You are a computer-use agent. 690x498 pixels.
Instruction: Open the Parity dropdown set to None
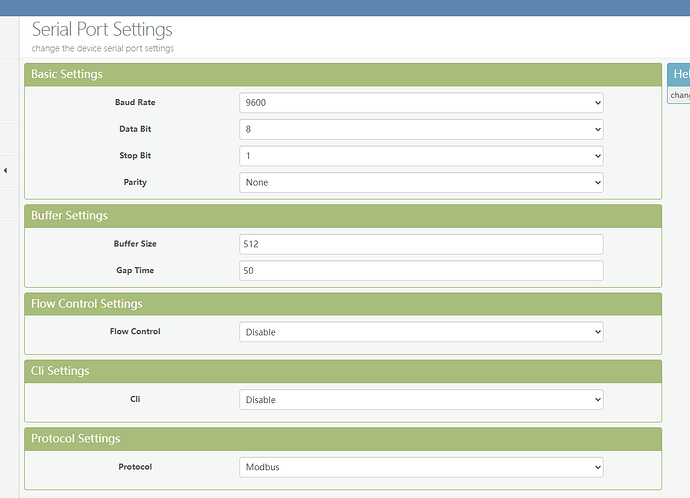coord(421,182)
